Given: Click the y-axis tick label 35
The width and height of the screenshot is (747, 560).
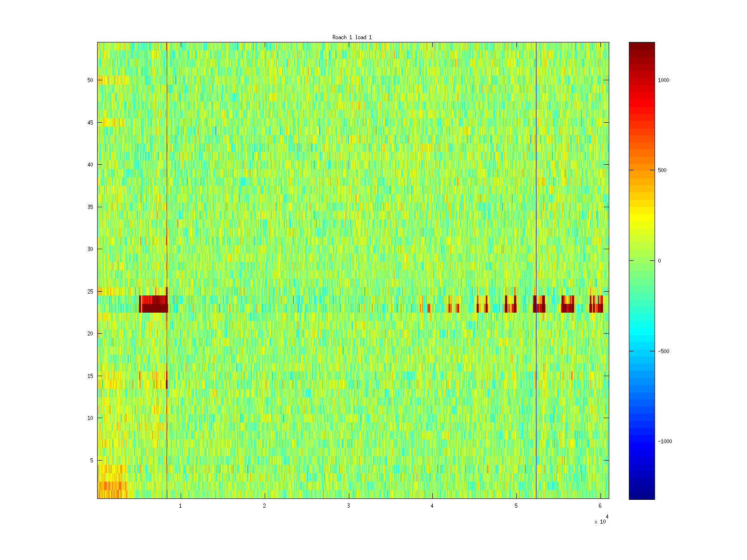Looking at the screenshot, I should tap(90, 207).
